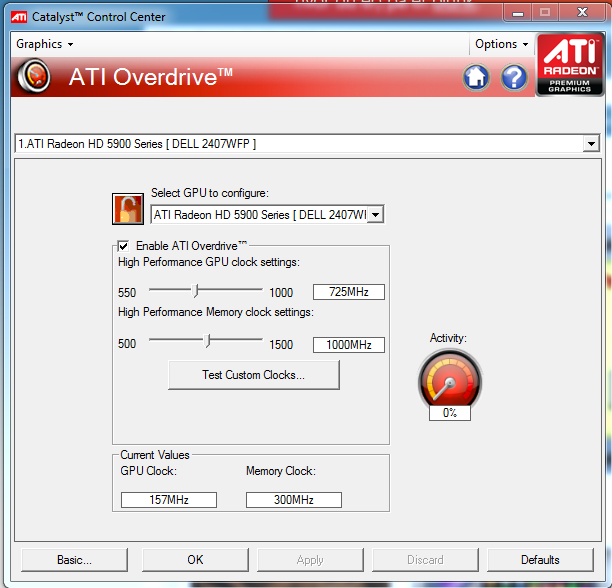Expand the Select GPU to configure dropdown
612x588 pixels.
[375, 215]
